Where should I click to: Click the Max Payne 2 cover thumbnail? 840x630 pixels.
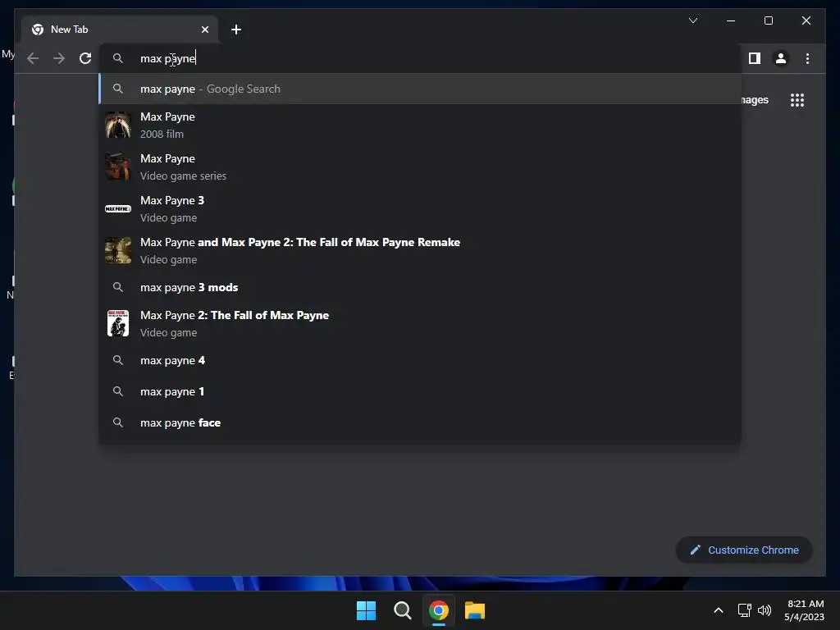(x=118, y=323)
